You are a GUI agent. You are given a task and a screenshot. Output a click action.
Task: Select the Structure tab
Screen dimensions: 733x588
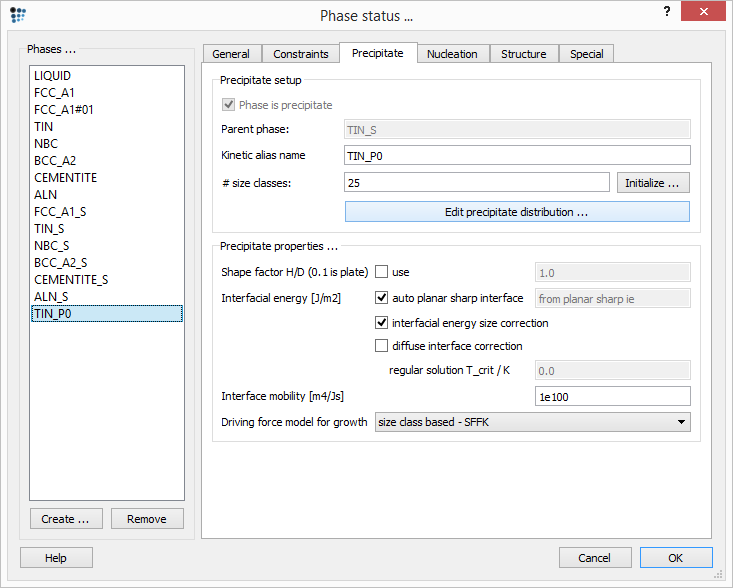click(x=523, y=54)
